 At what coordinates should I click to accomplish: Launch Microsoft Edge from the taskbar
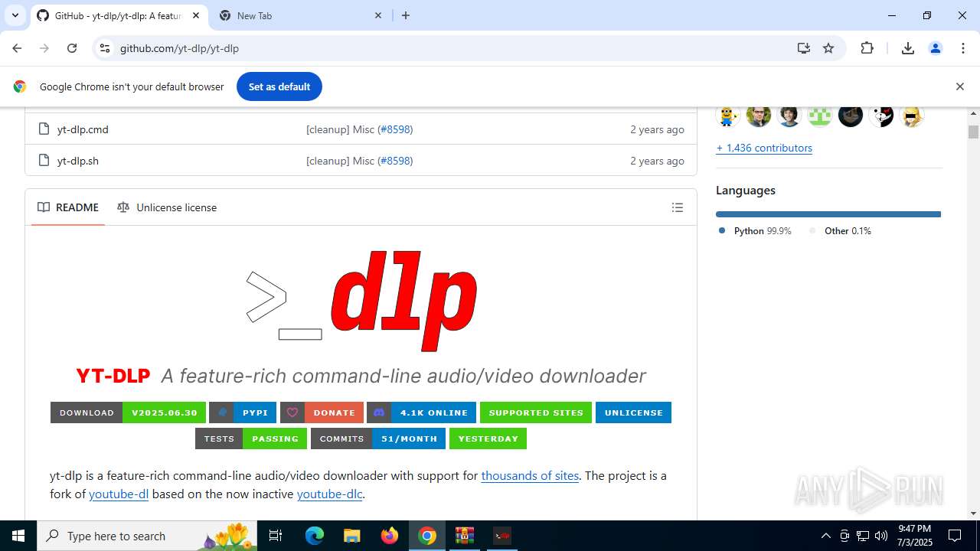tap(314, 536)
